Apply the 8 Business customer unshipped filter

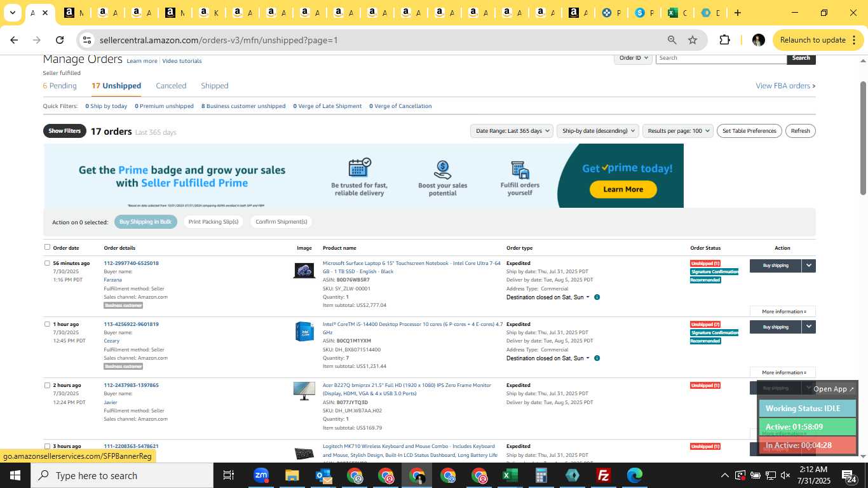click(x=243, y=106)
